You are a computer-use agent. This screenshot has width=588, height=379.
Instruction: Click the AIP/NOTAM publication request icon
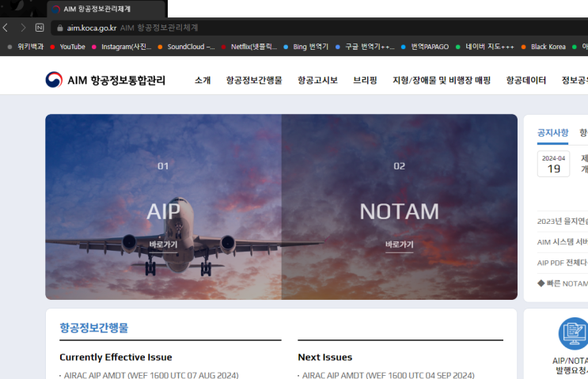point(573,334)
